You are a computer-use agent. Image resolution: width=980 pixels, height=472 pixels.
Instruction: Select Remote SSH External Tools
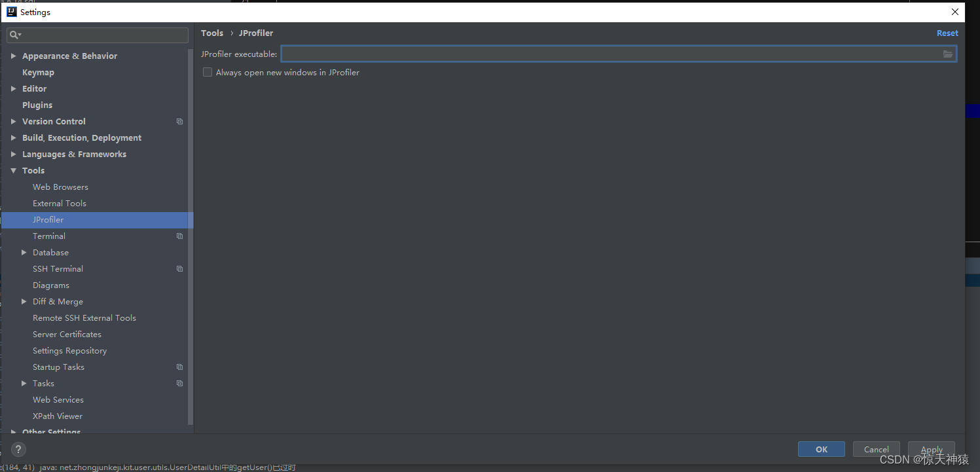(x=84, y=318)
